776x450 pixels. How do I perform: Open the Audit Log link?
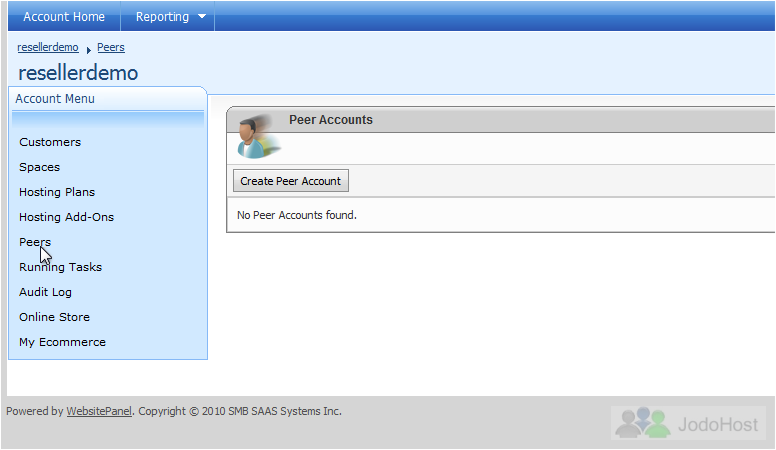tap(45, 292)
